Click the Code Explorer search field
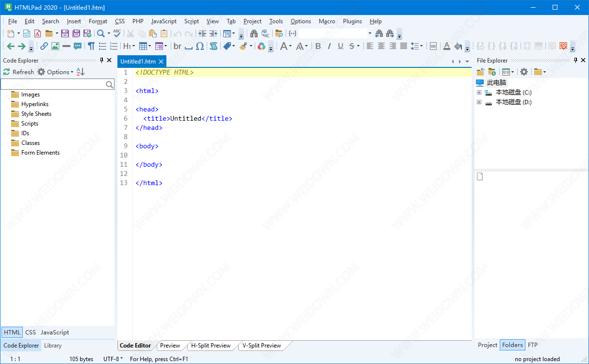589x364 pixels. [57, 84]
